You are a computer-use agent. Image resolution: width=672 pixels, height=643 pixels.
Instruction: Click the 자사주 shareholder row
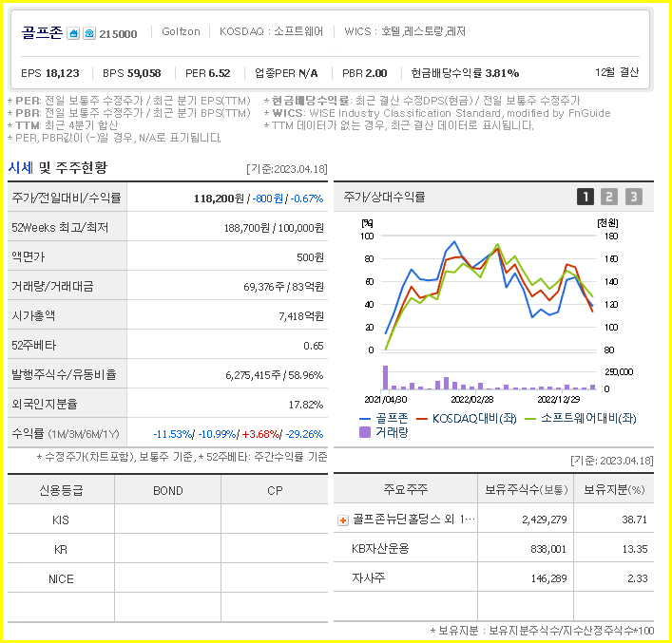[x=493, y=578]
